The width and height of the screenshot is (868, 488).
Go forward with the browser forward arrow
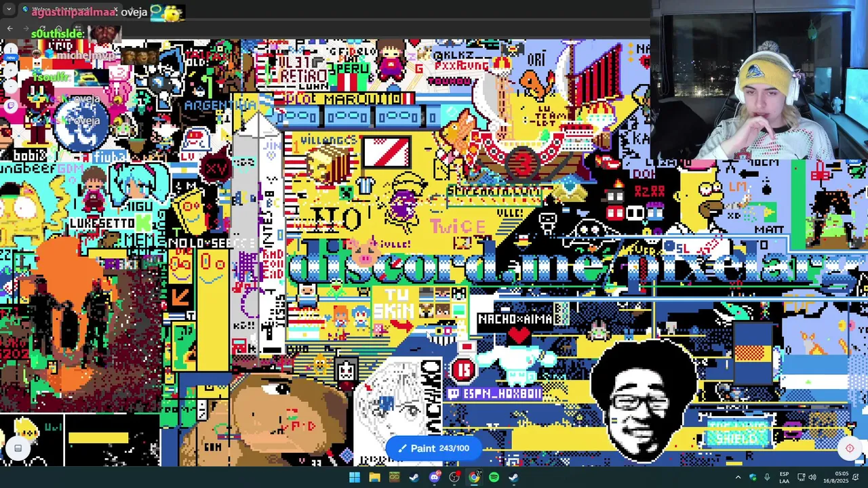click(26, 28)
